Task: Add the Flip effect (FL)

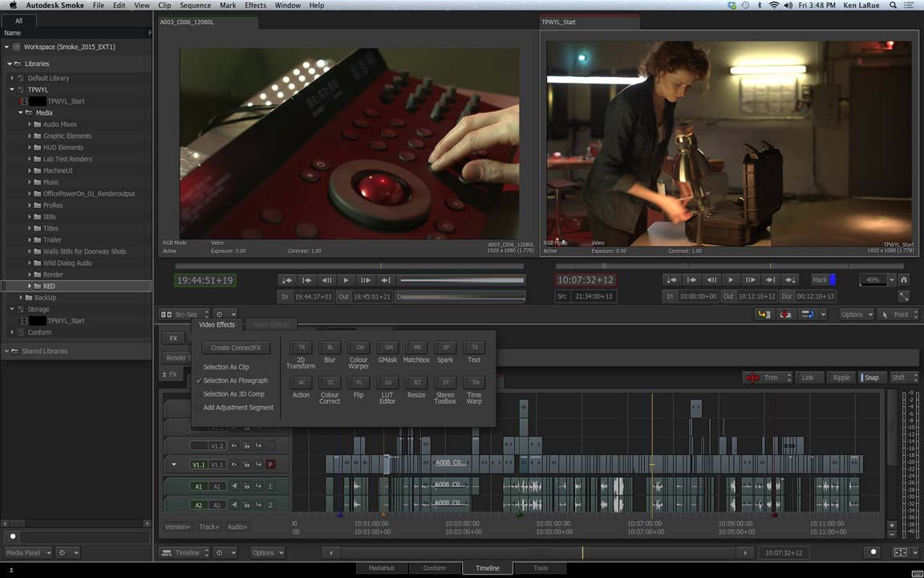Action: click(x=359, y=383)
